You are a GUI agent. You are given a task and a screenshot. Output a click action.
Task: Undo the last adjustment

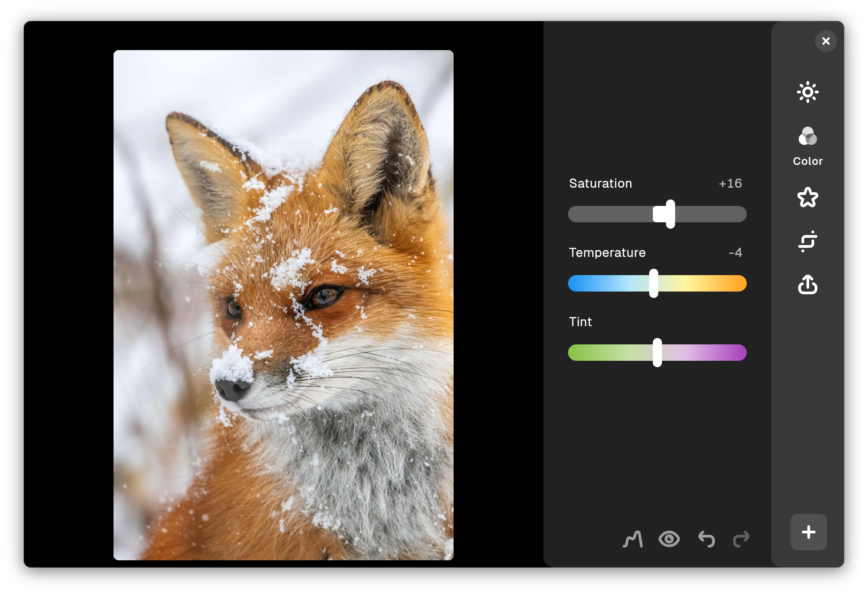click(x=706, y=539)
